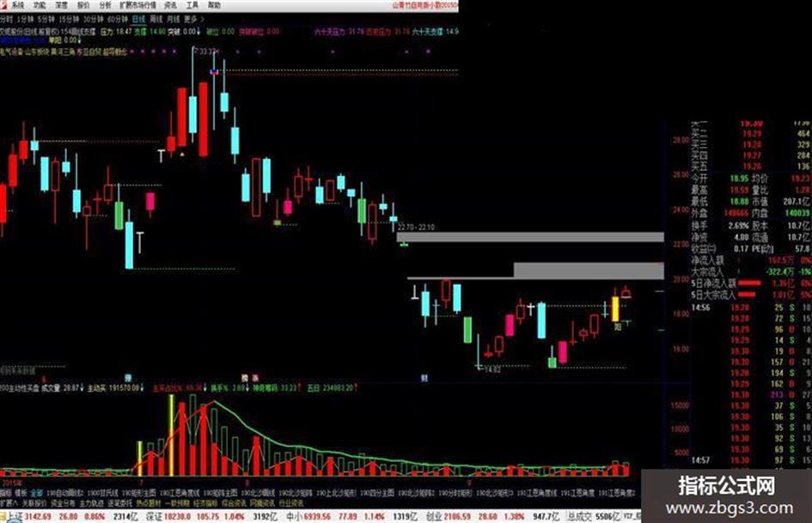Click the 最低 price quote row

click(x=720, y=202)
